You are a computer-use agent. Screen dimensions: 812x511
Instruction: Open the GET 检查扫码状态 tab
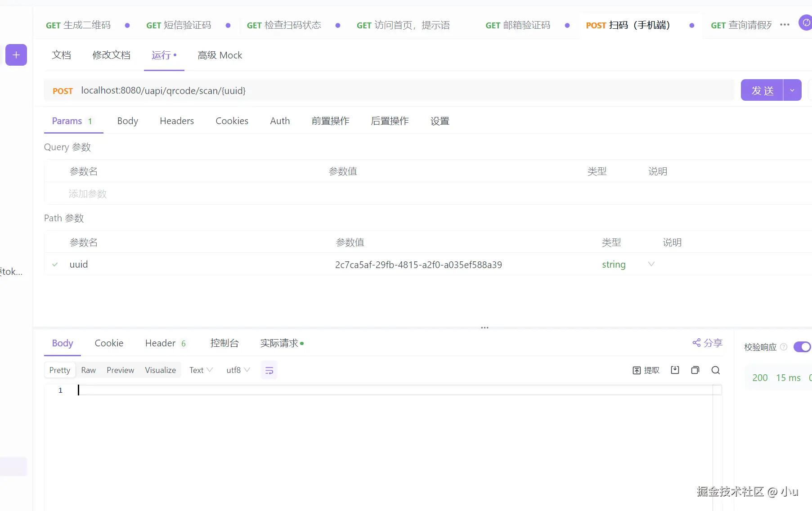pyautogui.click(x=284, y=25)
